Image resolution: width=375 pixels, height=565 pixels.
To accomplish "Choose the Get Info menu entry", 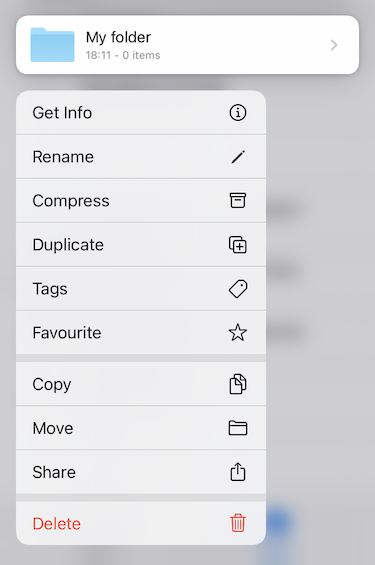I will (141, 113).
